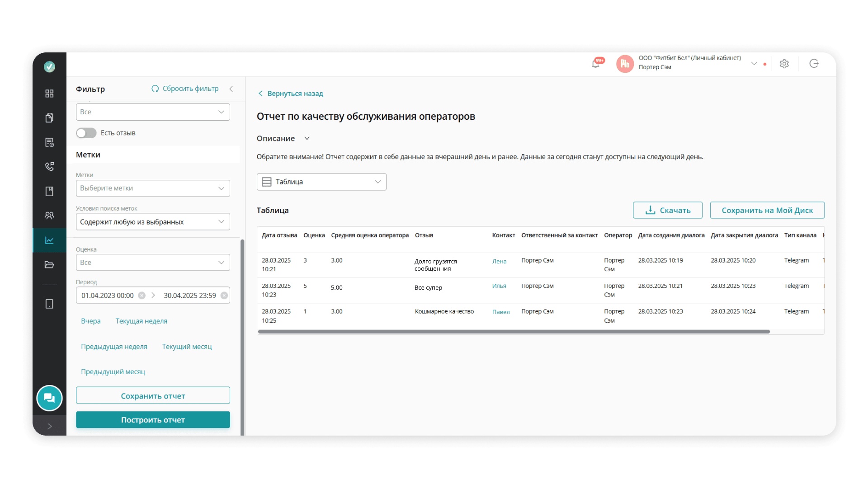Viewport: 868px width, 488px height.
Task: Click the 5.00 average rating cell
Action: pyautogui.click(x=337, y=287)
